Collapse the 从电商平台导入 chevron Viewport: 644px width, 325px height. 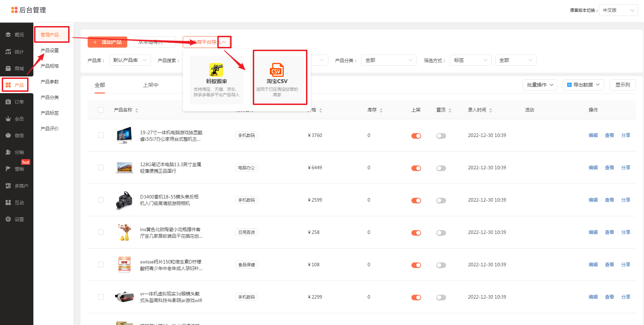pos(224,42)
